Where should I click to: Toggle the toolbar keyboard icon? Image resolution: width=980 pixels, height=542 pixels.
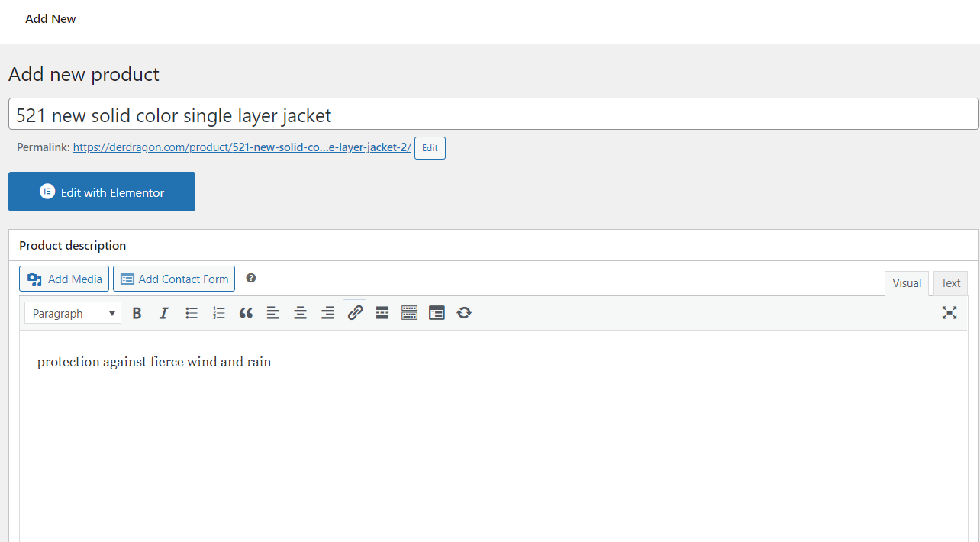pyautogui.click(x=409, y=313)
